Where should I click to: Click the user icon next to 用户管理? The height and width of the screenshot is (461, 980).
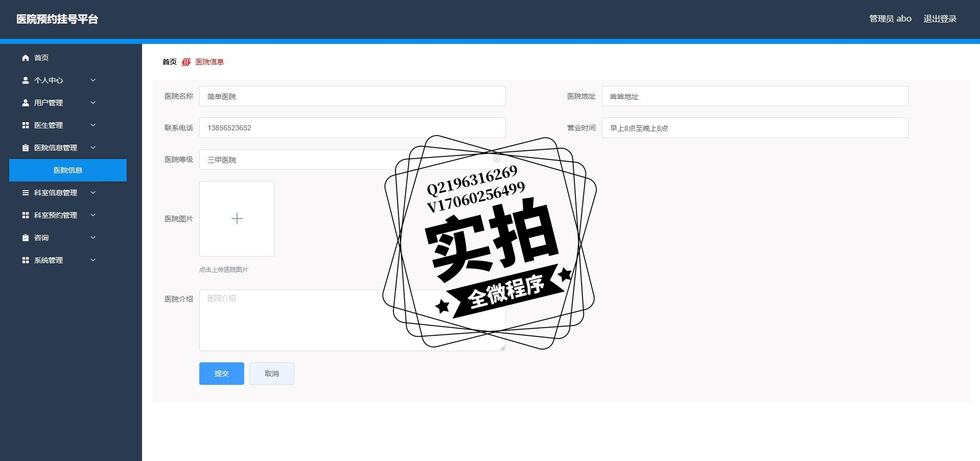pyautogui.click(x=26, y=103)
